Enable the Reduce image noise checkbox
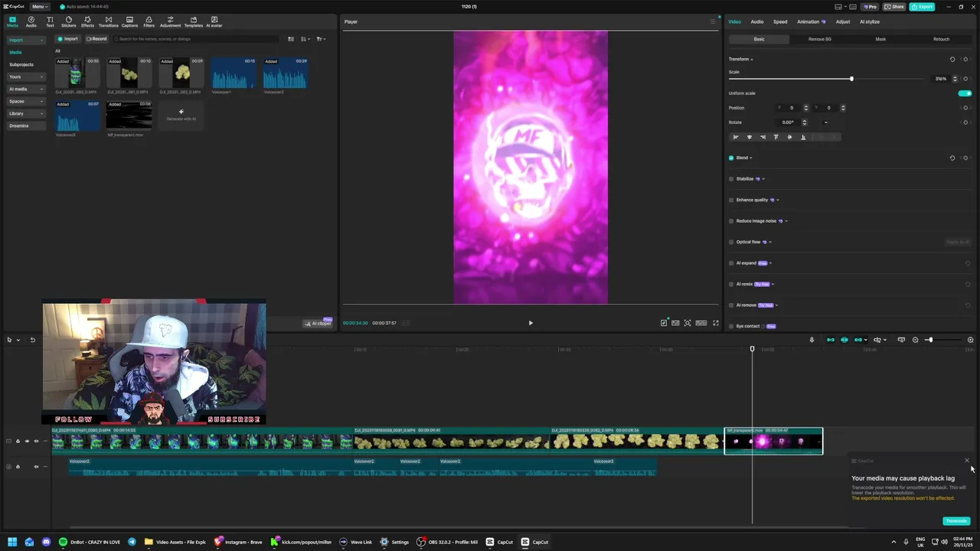Image resolution: width=980 pixels, height=551 pixels. (731, 221)
